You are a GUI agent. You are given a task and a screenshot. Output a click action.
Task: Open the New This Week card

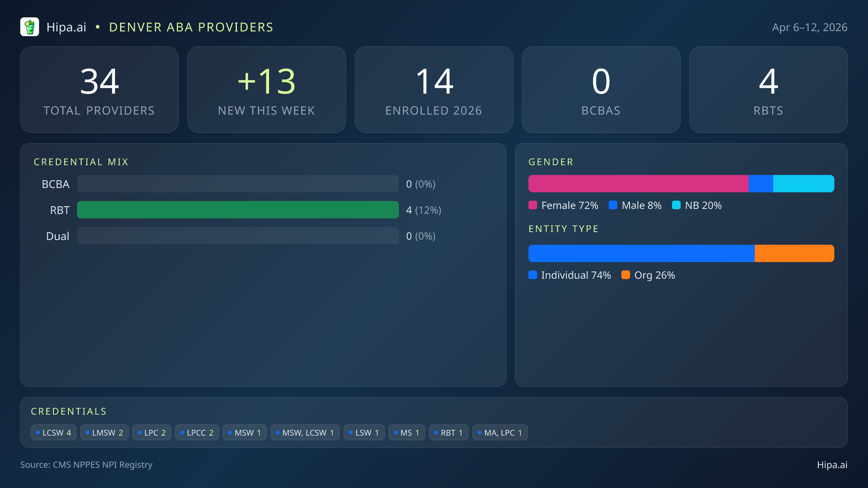[x=267, y=90]
